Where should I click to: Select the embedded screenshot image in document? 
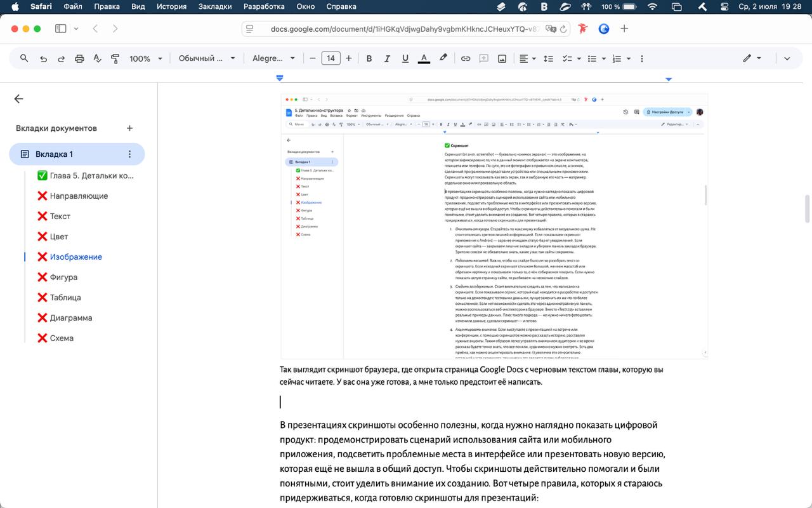pyautogui.click(x=494, y=227)
